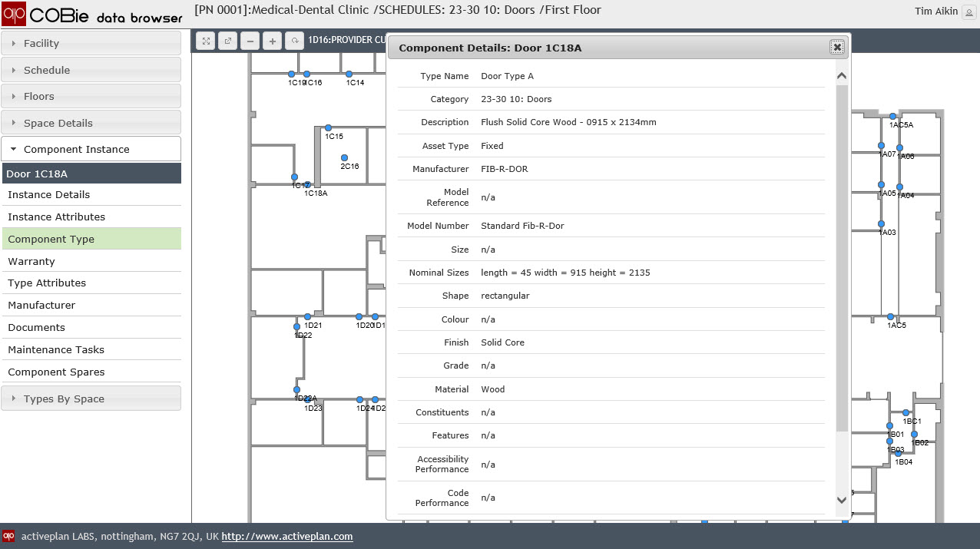Open the Instance Details menu item
The width and height of the screenshot is (980, 549).
pyautogui.click(x=49, y=195)
